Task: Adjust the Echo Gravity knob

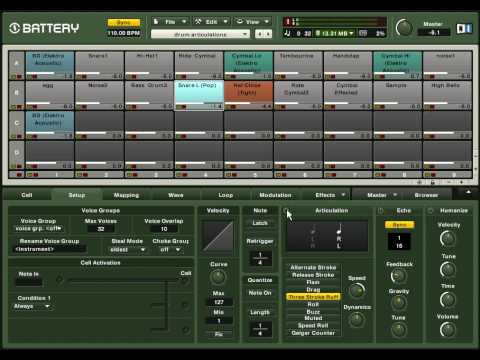Action: [x=398, y=302]
